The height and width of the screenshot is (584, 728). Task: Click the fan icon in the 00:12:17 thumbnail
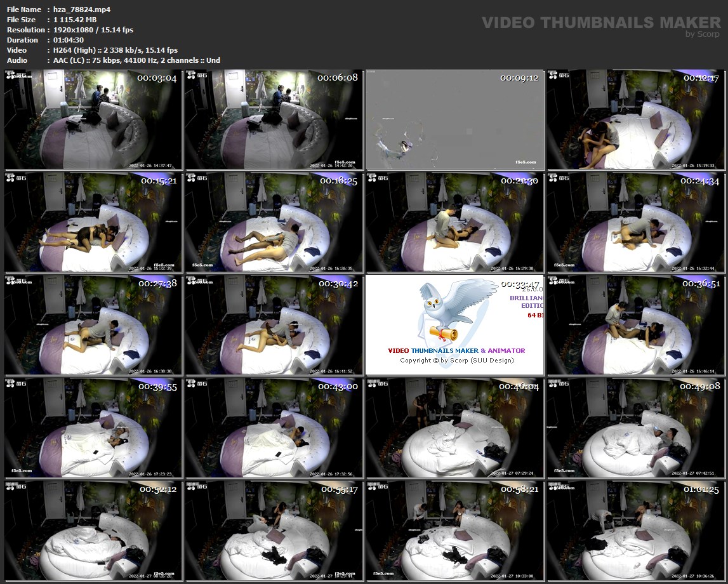[553, 76]
